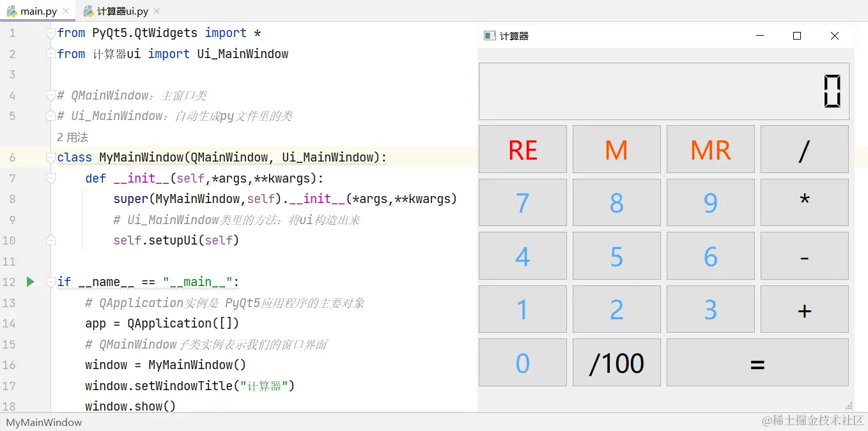The image size is (868, 431).
Task: Click digit 9 on the calculator
Action: [x=710, y=202]
